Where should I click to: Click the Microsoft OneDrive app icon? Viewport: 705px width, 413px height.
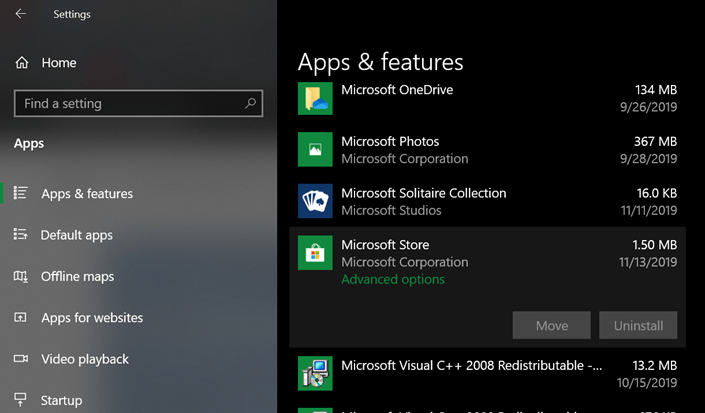click(315, 98)
